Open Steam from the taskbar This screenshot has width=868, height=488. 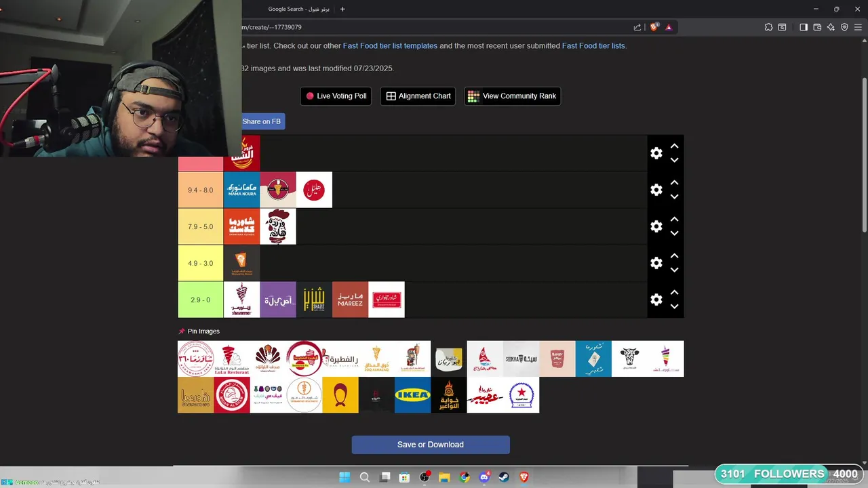tap(505, 477)
